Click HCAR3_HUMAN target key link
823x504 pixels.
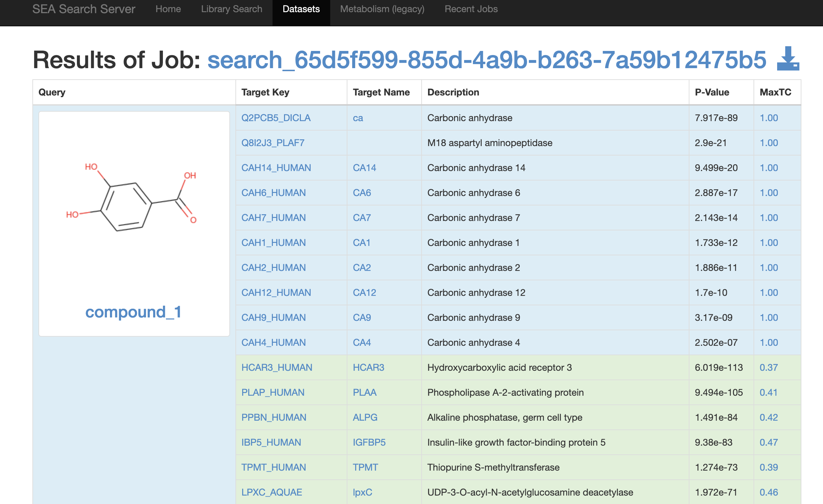[277, 368]
